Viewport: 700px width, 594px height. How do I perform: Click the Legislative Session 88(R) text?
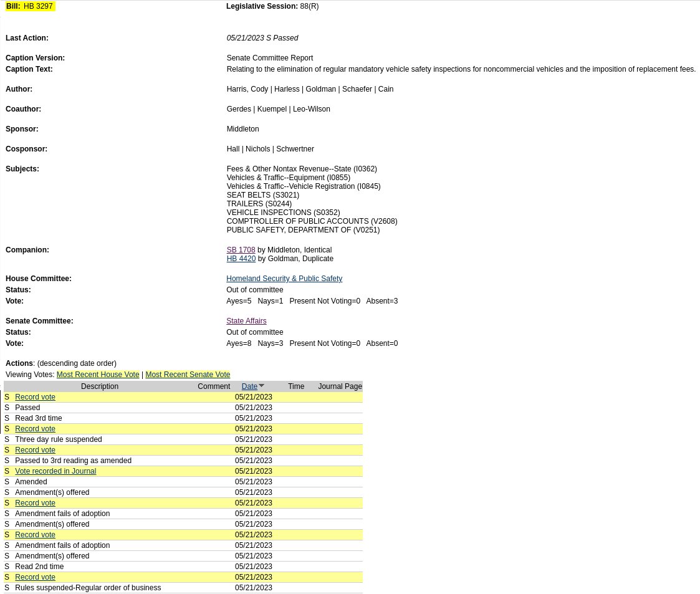[272, 6]
